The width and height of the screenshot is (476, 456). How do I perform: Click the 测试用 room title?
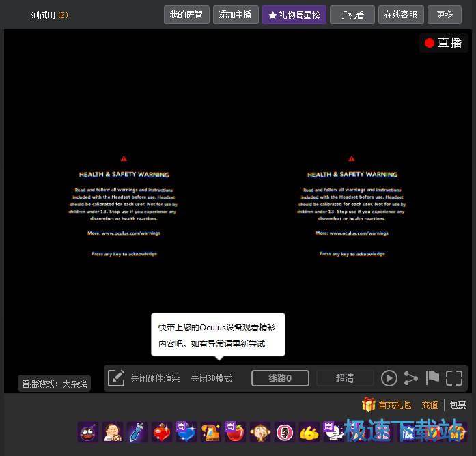pyautogui.click(x=43, y=15)
